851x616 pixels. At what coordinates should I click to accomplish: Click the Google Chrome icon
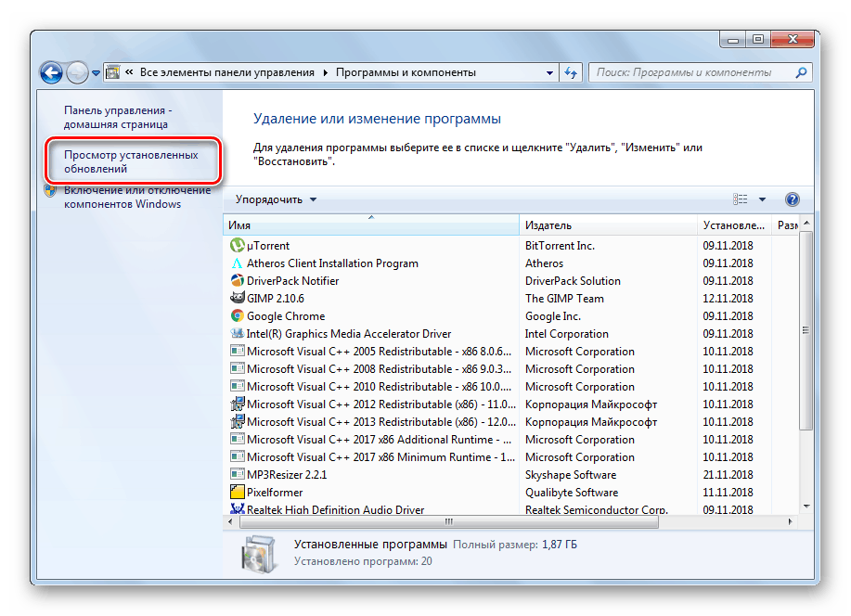238,315
